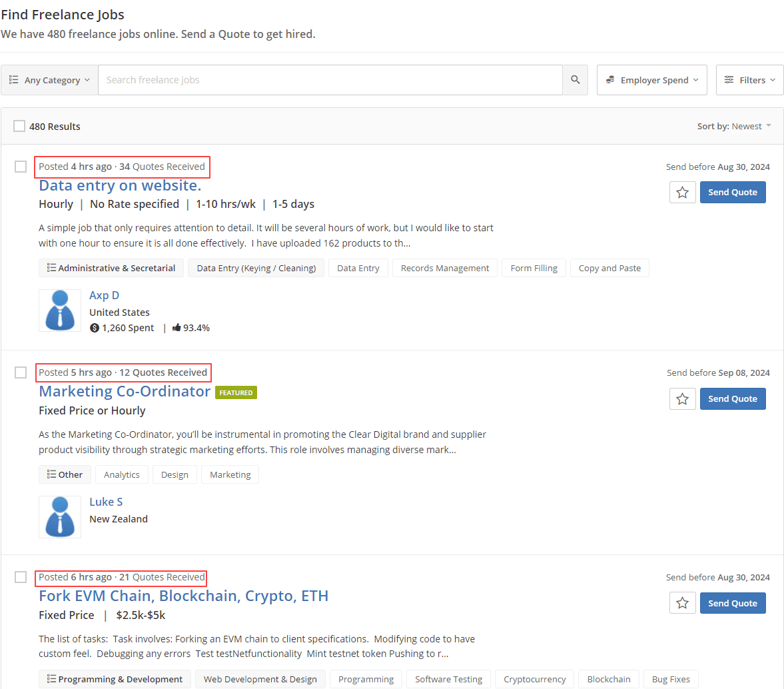The image size is (784, 689).
Task: Select all 480 Results checkbox
Action: point(19,126)
